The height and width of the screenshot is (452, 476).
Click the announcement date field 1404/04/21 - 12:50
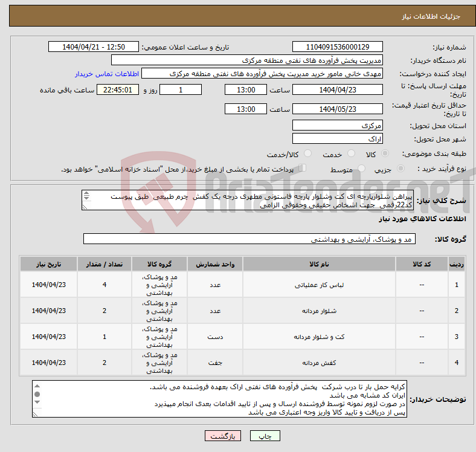click(x=94, y=47)
